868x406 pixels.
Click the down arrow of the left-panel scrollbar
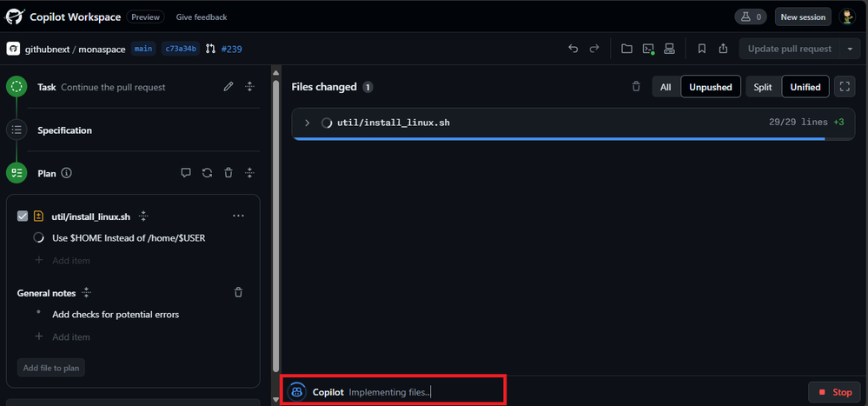pos(275,399)
